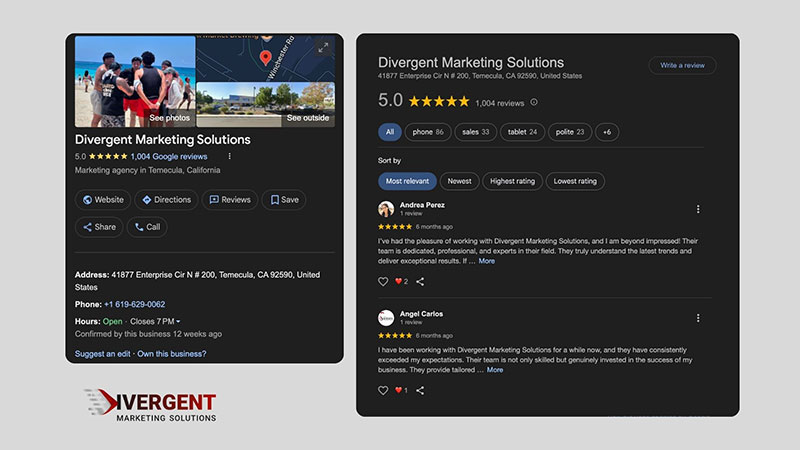Expand business hours dropdown arrow
The image size is (800, 450).
click(179, 321)
